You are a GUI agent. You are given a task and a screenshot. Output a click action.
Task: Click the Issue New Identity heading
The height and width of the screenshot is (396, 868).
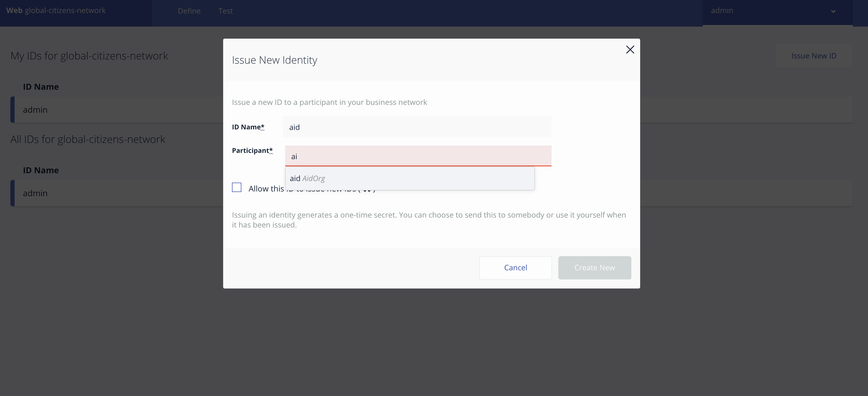274,60
